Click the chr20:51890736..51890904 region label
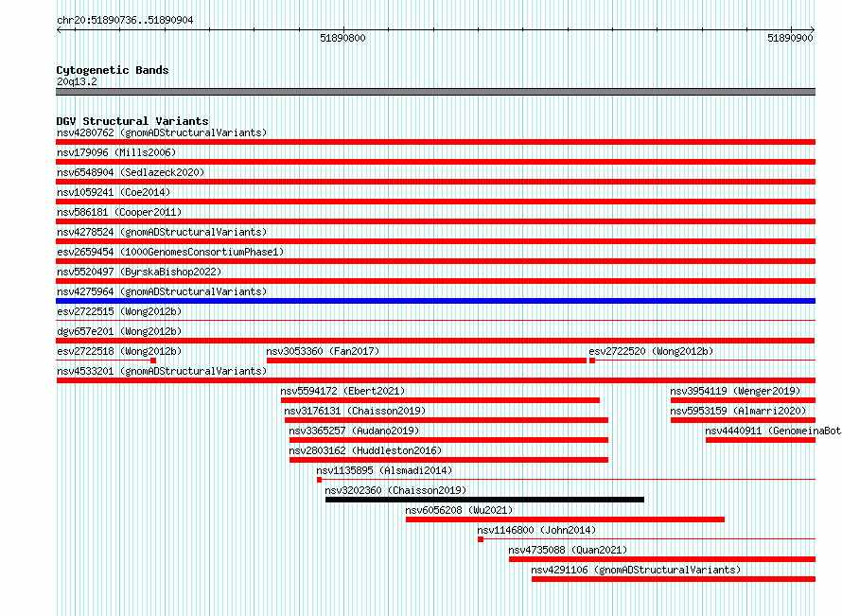Viewport: 842px width, 616px height. pyautogui.click(x=125, y=20)
